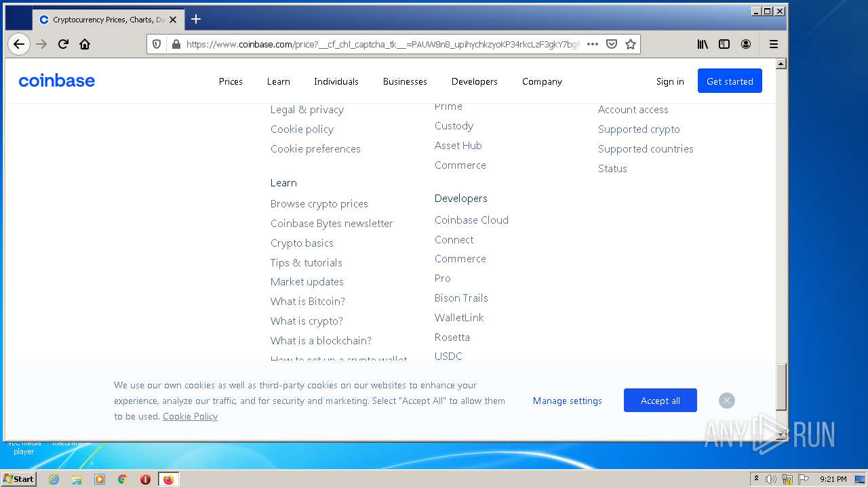Viewport: 868px width, 488px height.
Task: Open Custody link
Action: point(454,126)
